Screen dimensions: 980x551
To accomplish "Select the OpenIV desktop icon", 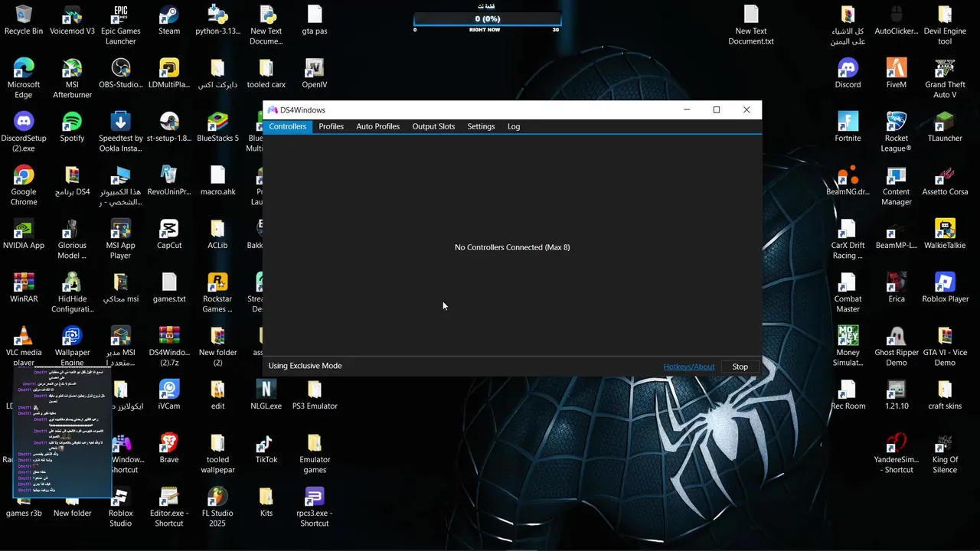I will pyautogui.click(x=315, y=74).
